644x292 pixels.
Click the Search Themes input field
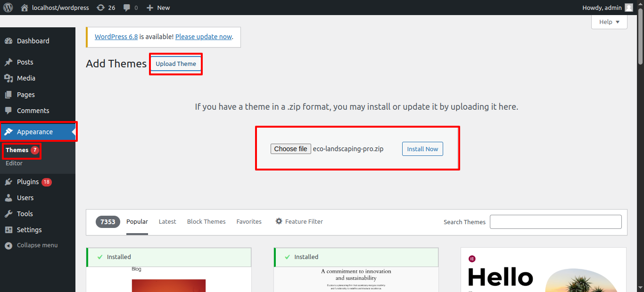click(556, 222)
